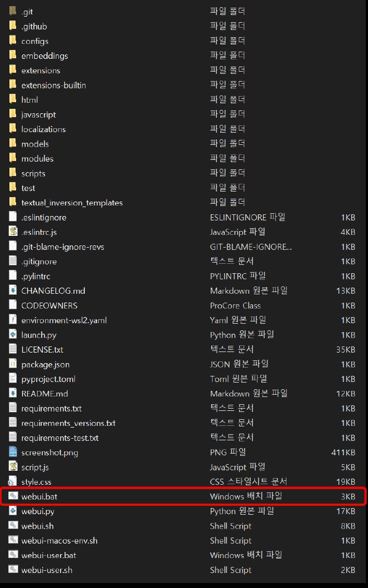Click the webui.sh shell script icon
The height and width of the screenshot is (588, 368).
click(x=13, y=525)
